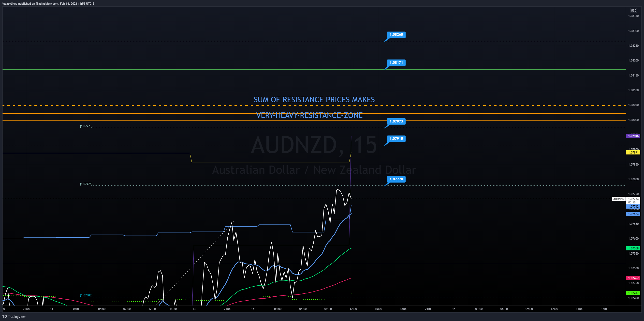Click the blue 1.07778 price callout
The height and width of the screenshot is (321, 644).
tap(396, 179)
